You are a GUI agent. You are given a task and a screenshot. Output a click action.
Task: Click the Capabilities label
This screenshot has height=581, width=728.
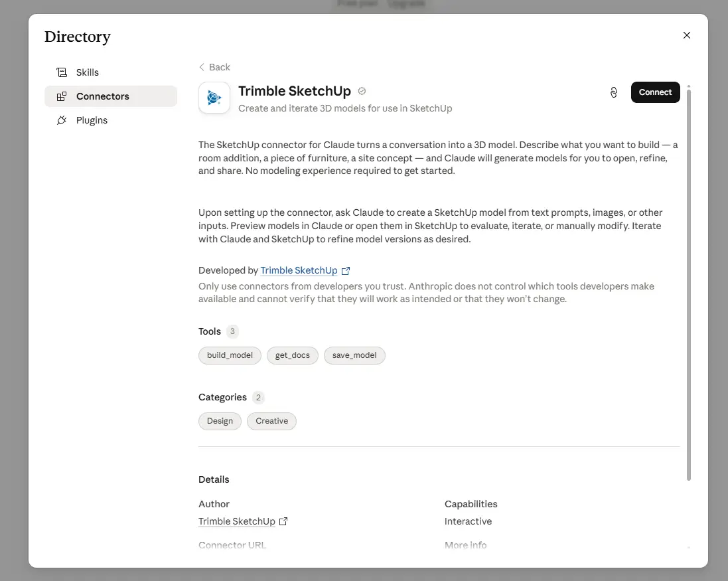tap(471, 504)
